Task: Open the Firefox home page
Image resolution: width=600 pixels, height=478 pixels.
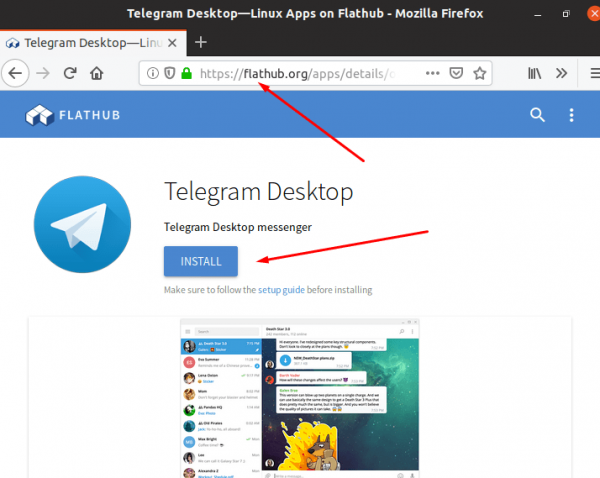Action: coord(97,73)
